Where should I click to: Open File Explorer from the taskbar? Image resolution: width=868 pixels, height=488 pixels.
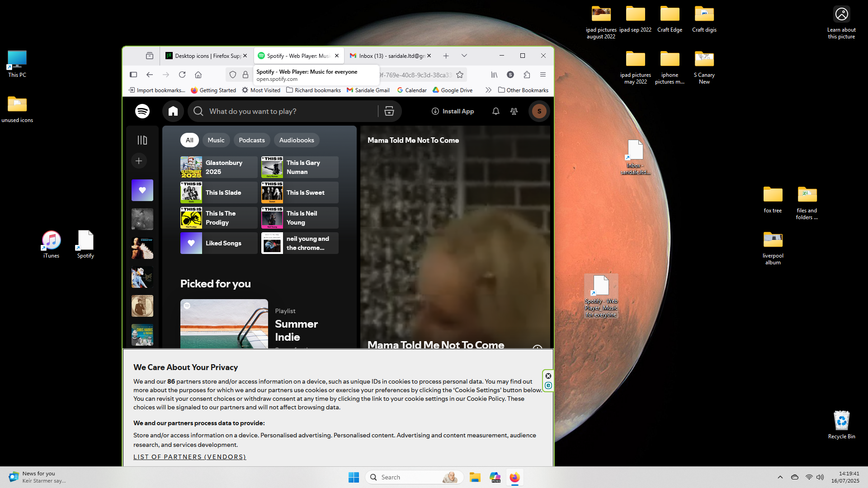[475, 477]
